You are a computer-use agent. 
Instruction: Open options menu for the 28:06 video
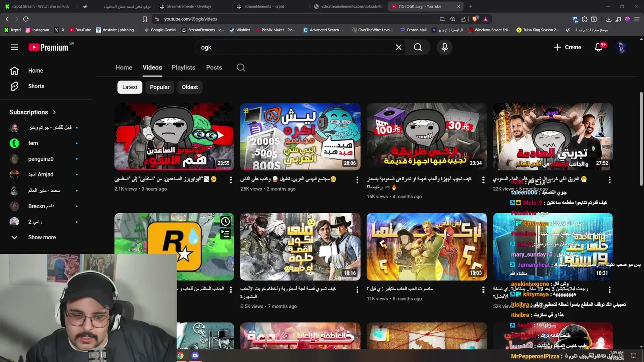pyautogui.click(x=357, y=179)
